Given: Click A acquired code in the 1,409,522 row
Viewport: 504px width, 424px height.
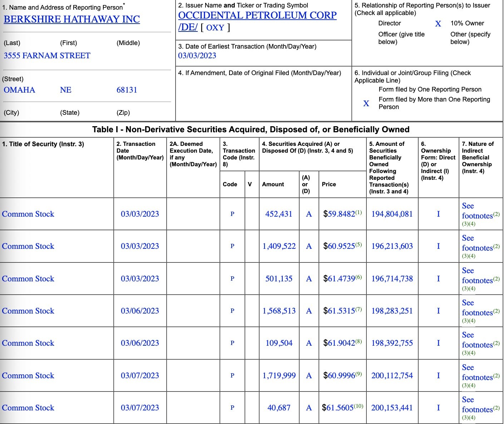Looking at the screenshot, I should [309, 246].
